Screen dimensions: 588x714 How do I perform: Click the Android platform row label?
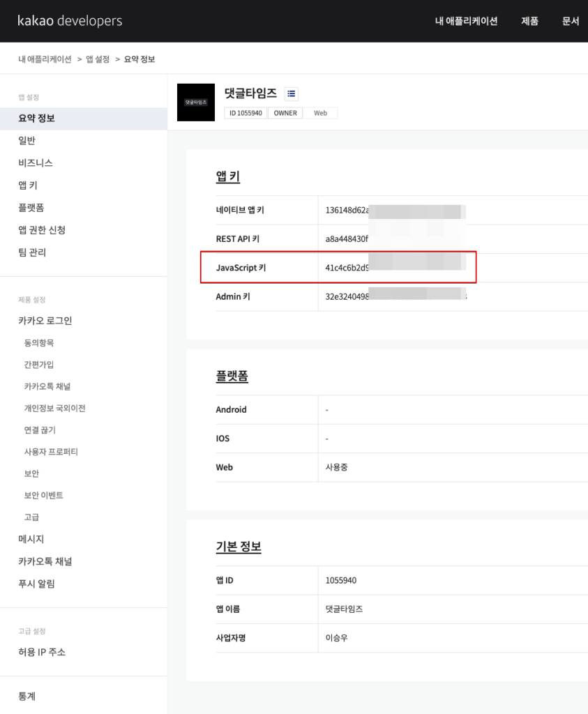click(232, 410)
